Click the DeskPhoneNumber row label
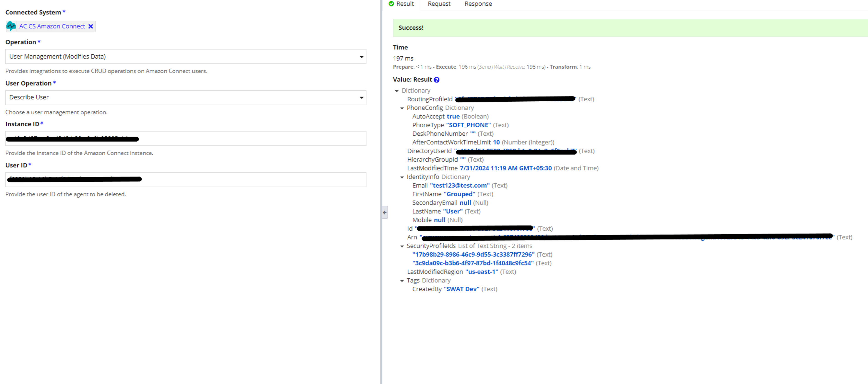Viewport: 868px width, 384px height. 440,134
